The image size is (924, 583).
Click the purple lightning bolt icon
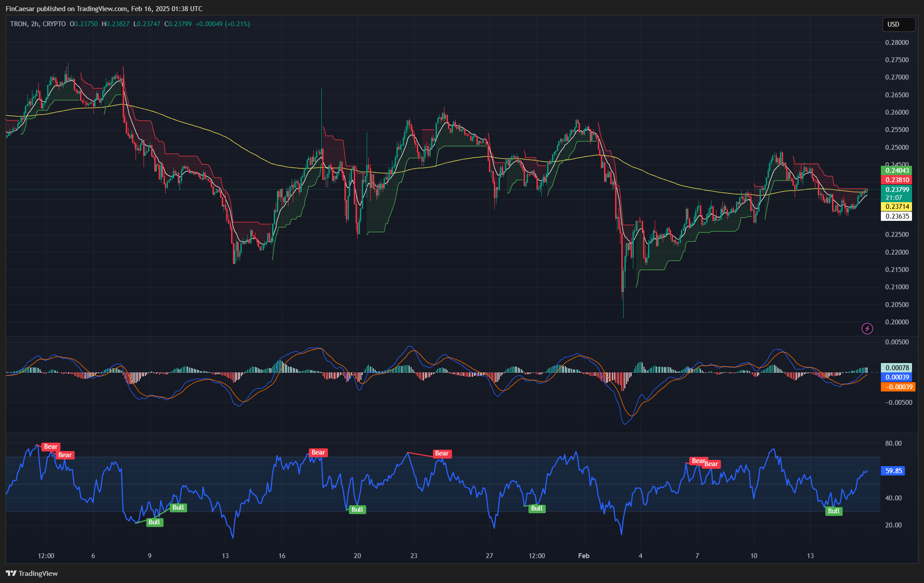pos(867,328)
